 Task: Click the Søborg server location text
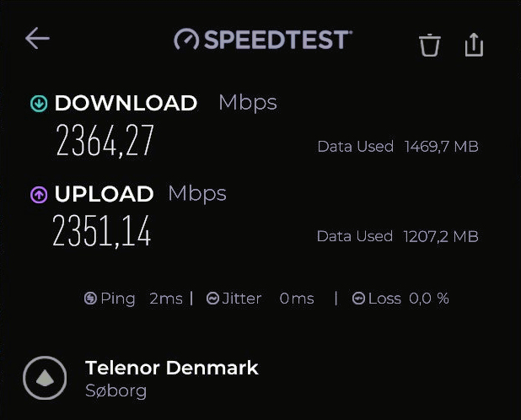[x=116, y=391]
